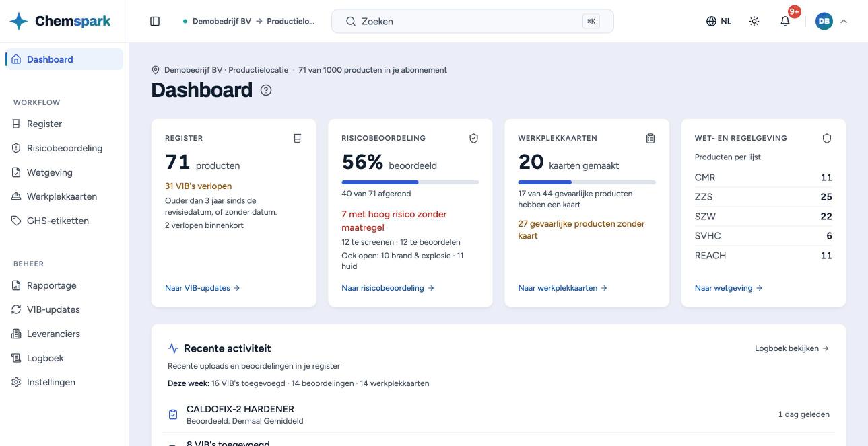Viewport: 868px width, 446px height.
Task: Open Logboek in sidebar
Action: tap(64, 358)
